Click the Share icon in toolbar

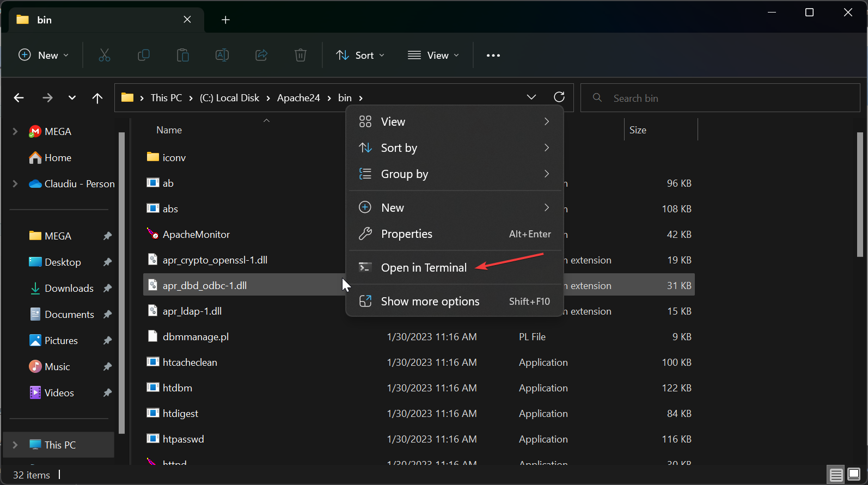pos(261,55)
